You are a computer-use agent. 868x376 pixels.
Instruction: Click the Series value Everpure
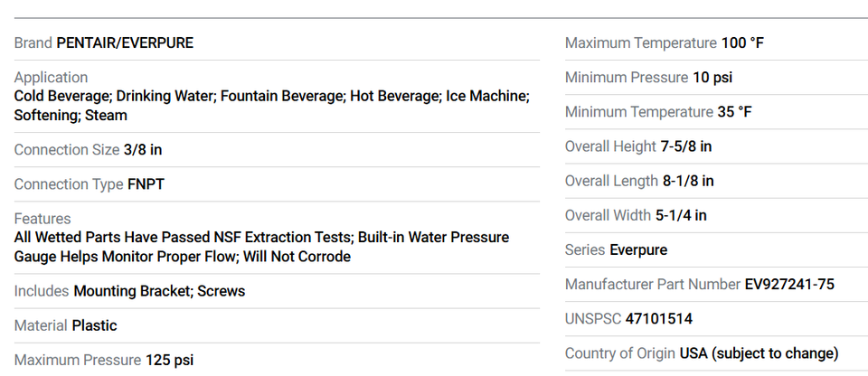point(638,249)
